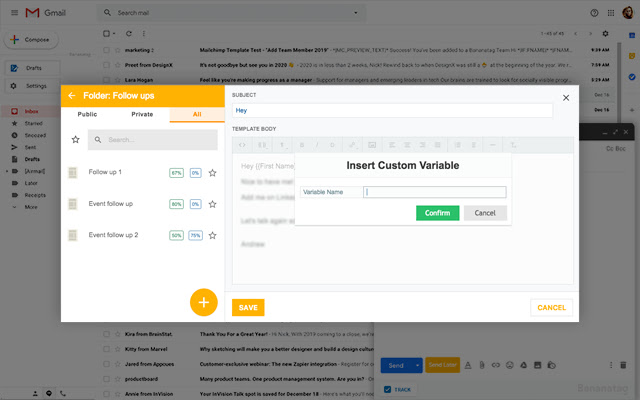Image resolution: width=640 pixels, height=400 pixels.
Task: Open the Event follow up template
Action: 110,204
